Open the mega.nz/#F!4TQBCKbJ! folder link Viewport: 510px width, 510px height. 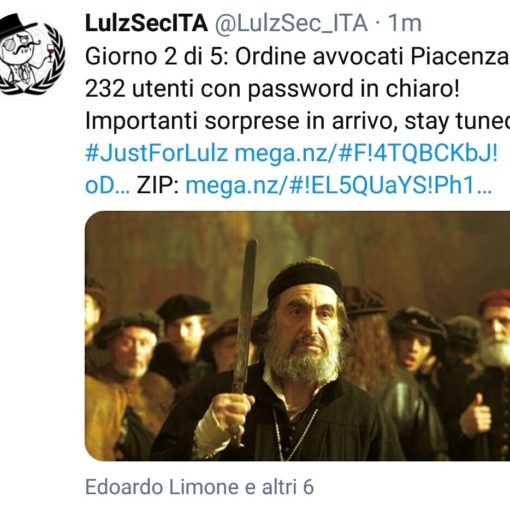pyautogui.click(x=366, y=153)
